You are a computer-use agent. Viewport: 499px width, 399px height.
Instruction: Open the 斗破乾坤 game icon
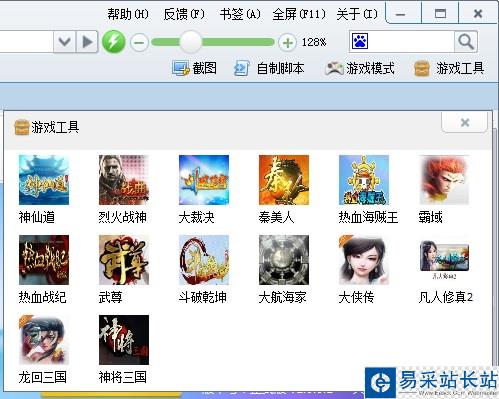coord(204,260)
